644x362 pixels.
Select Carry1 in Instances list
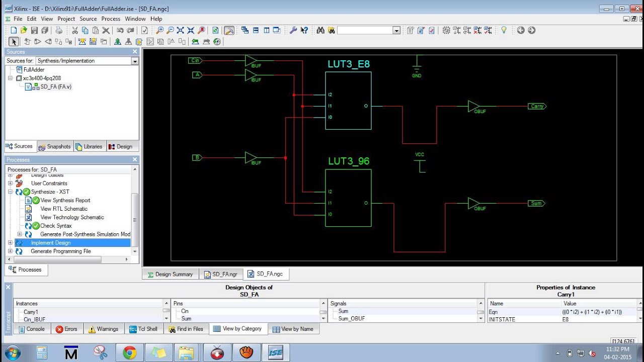coord(31,312)
